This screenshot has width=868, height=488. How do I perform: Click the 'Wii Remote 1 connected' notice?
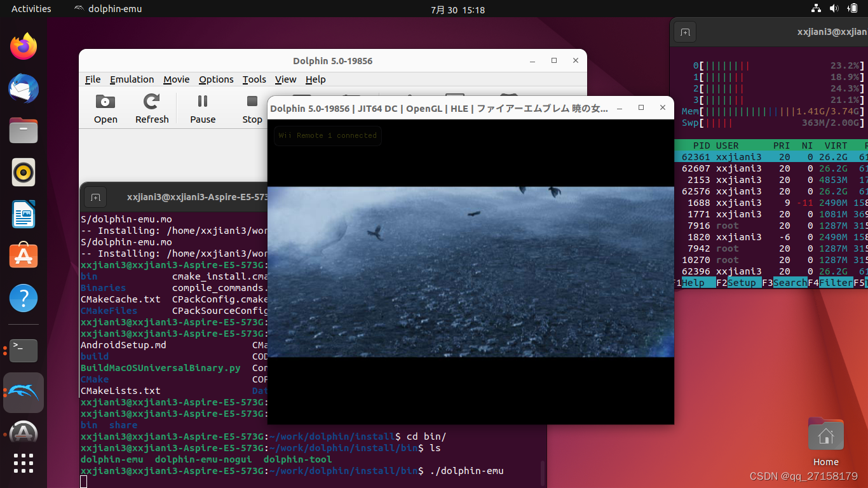click(327, 135)
